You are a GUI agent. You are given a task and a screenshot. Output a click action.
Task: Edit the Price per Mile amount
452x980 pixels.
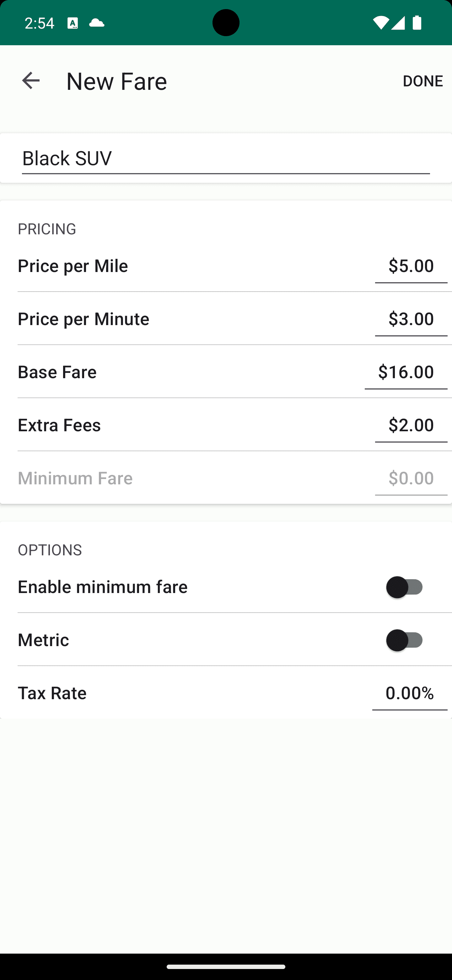pyautogui.click(x=411, y=266)
